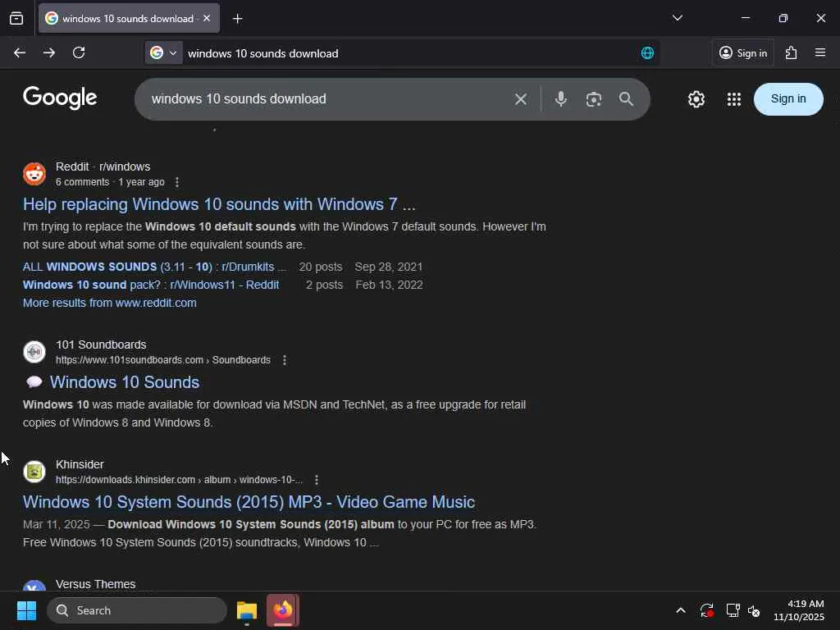Open the Firefox View tab list icon
This screenshot has height=630, width=840.
[x=16, y=19]
